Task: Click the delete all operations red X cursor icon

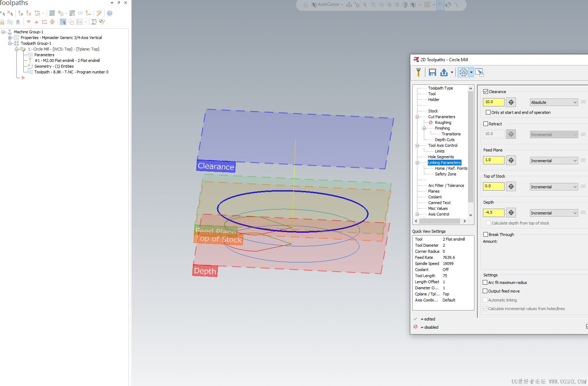Action: pyautogui.click(x=10, y=13)
